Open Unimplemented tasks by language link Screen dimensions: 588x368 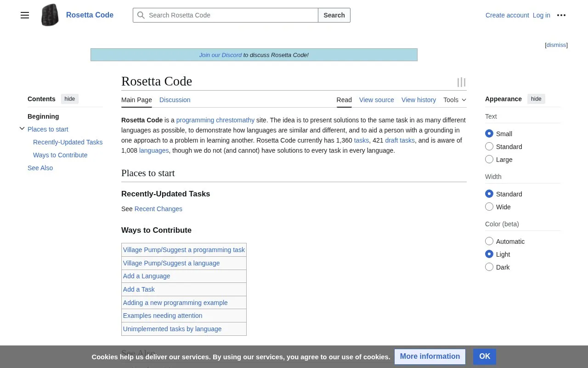click(x=172, y=329)
